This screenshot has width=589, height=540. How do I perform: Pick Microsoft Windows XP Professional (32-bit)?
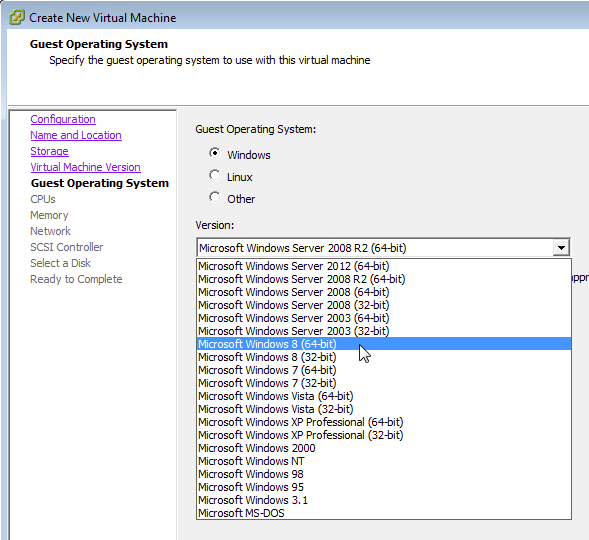pos(384,435)
